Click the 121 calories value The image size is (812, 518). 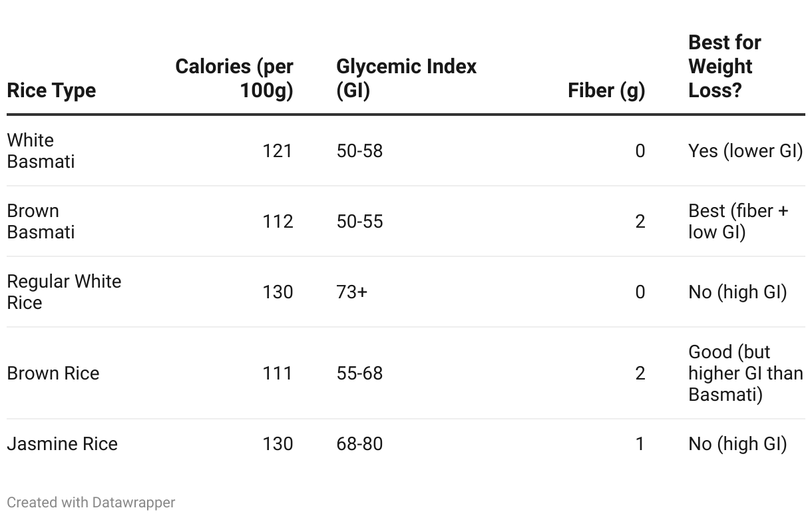pyautogui.click(x=278, y=150)
